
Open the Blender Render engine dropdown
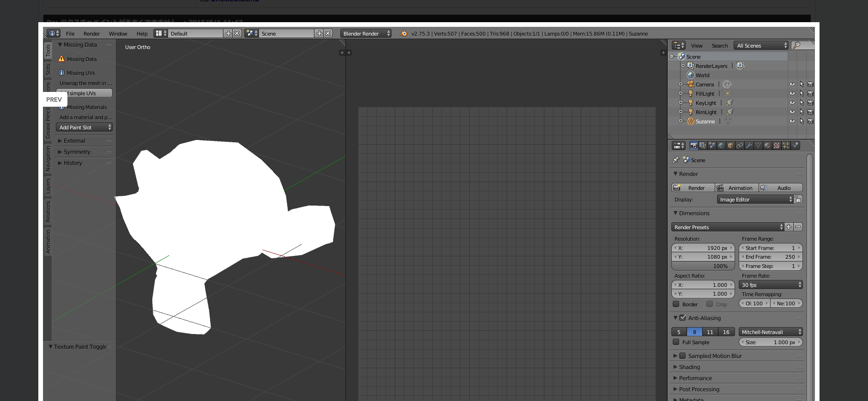366,33
